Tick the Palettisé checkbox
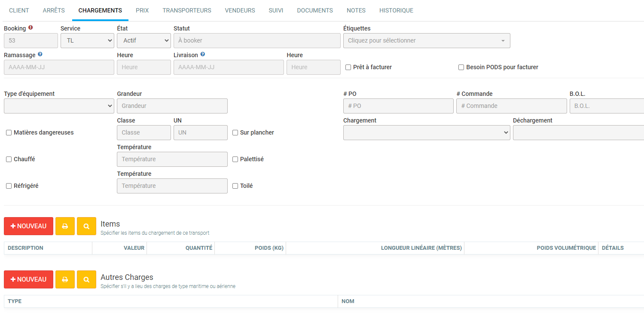 tap(235, 159)
